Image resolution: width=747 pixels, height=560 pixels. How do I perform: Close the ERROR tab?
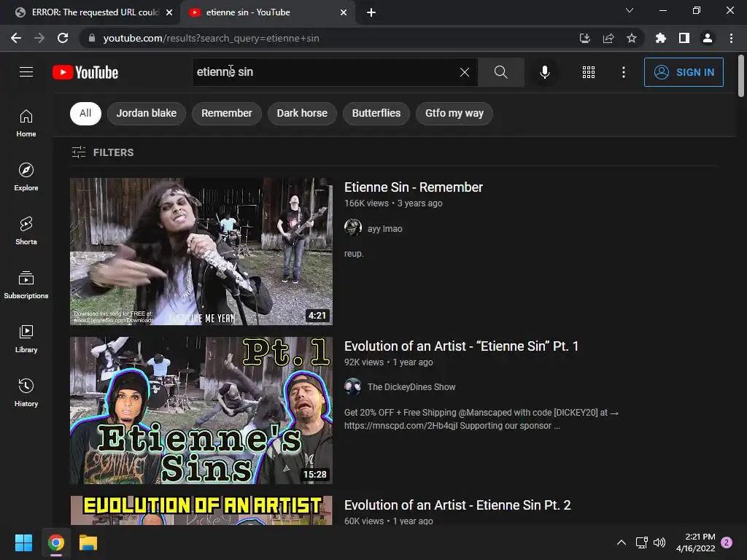(169, 12)
